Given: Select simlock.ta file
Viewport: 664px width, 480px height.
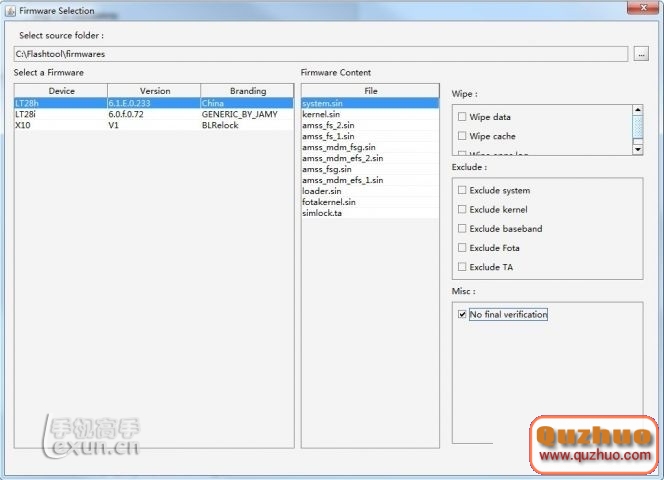Looking at the screenshot, I should 371,213.
